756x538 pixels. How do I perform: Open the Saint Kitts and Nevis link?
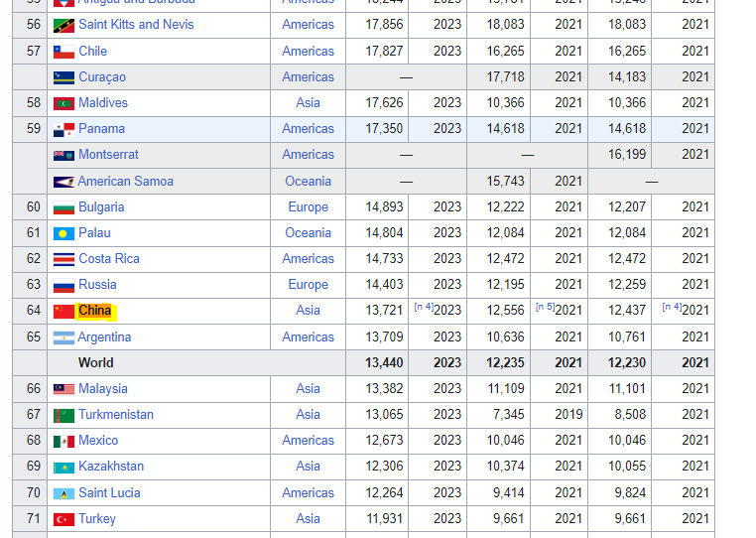coord(136,25)
